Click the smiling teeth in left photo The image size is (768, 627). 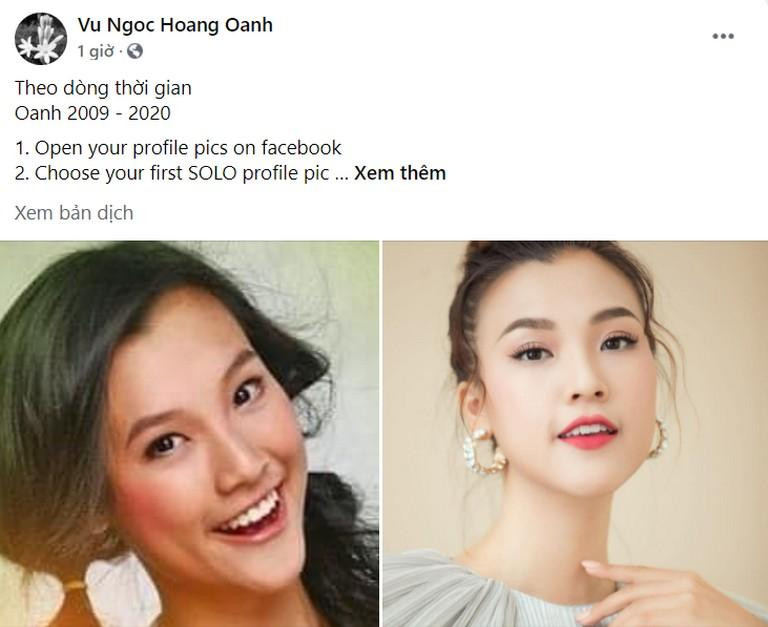[250, 514]
